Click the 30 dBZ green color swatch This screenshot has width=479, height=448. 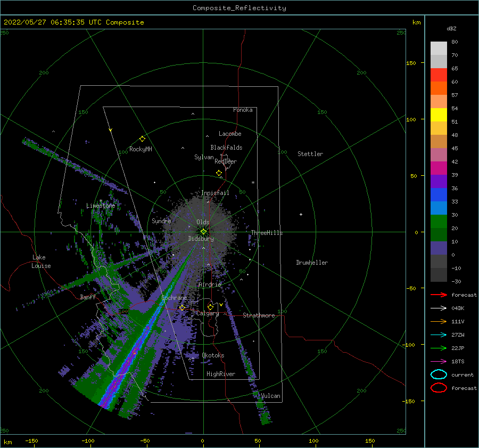[x=439, y=222]
